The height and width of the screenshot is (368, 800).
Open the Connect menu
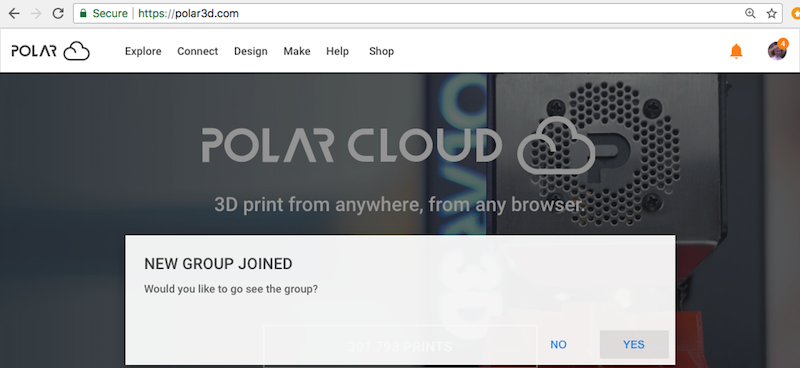pos(197,51)
